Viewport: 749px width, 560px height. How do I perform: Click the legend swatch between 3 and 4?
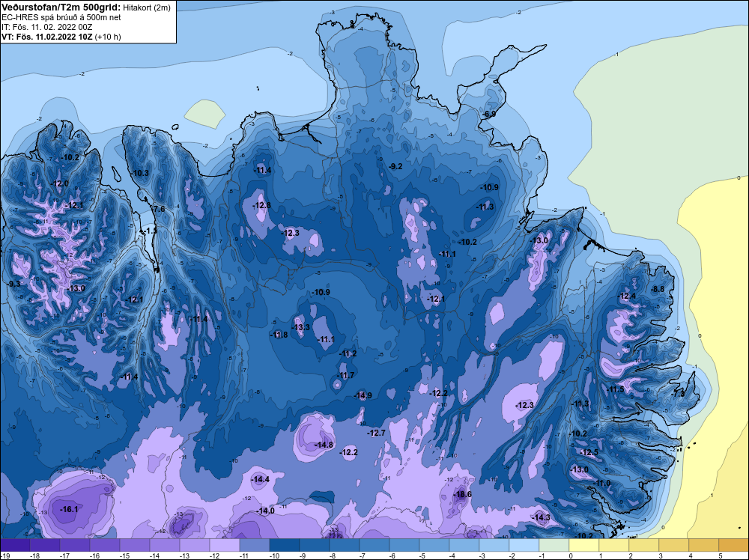click(x=673, y=545)
